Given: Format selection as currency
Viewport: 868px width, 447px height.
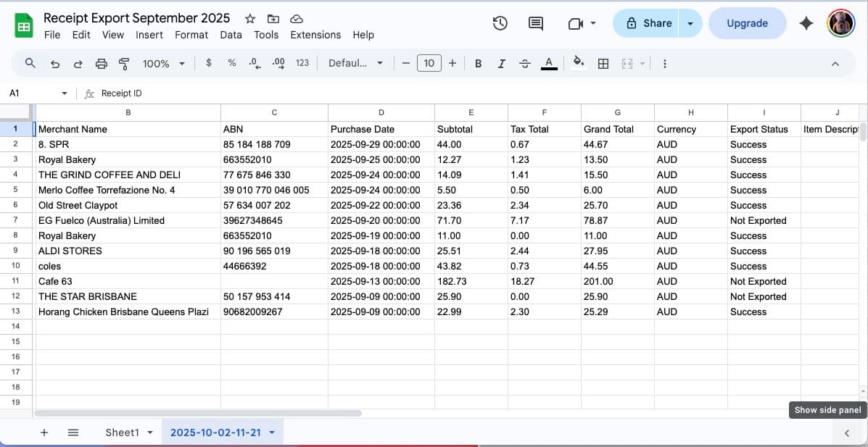Looking at the screenshot, I should (209, 63).
